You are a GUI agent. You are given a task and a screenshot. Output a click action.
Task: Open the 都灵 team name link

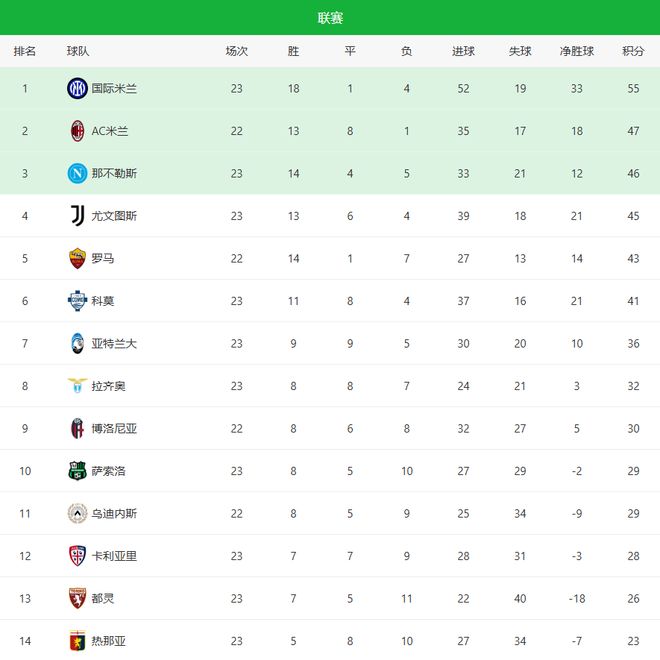(x=103, y=598)
